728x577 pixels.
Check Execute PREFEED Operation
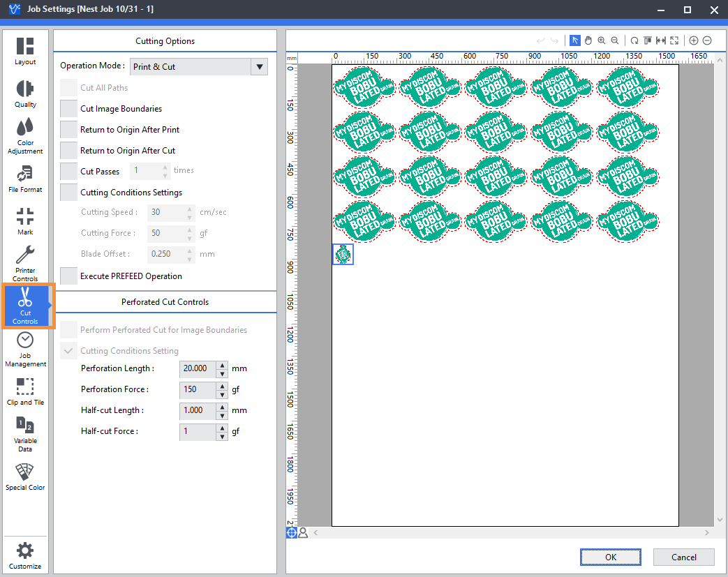(x=68, y=276)
